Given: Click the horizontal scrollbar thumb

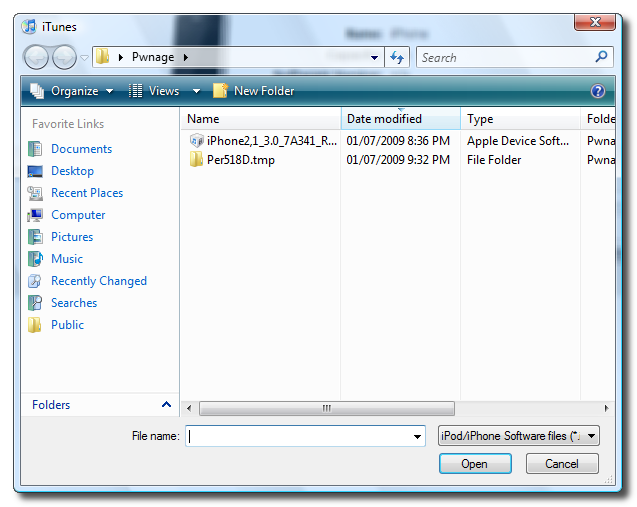Looking at the screenshot, I should point(327,408).
